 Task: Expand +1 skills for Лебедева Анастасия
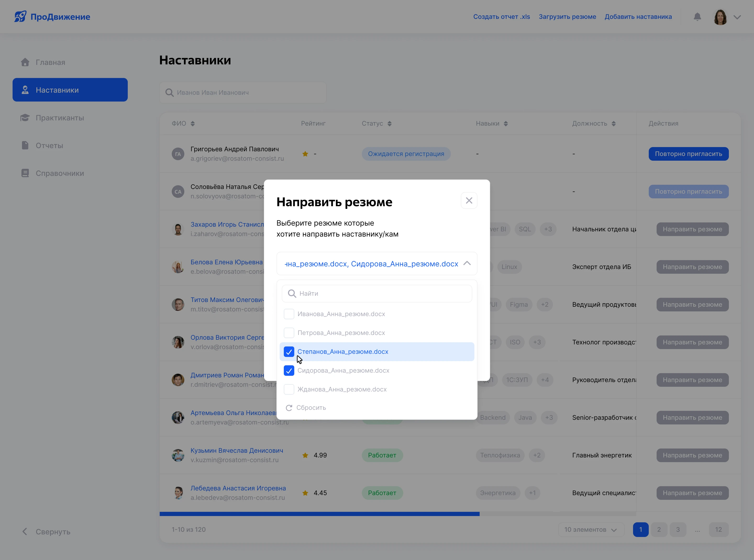pos(532,493)
